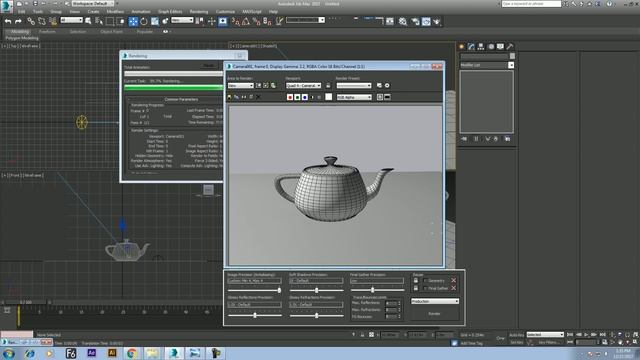640x360 pixels.
Task: Click Pause button in Rendering dialog
Action: 209,66
